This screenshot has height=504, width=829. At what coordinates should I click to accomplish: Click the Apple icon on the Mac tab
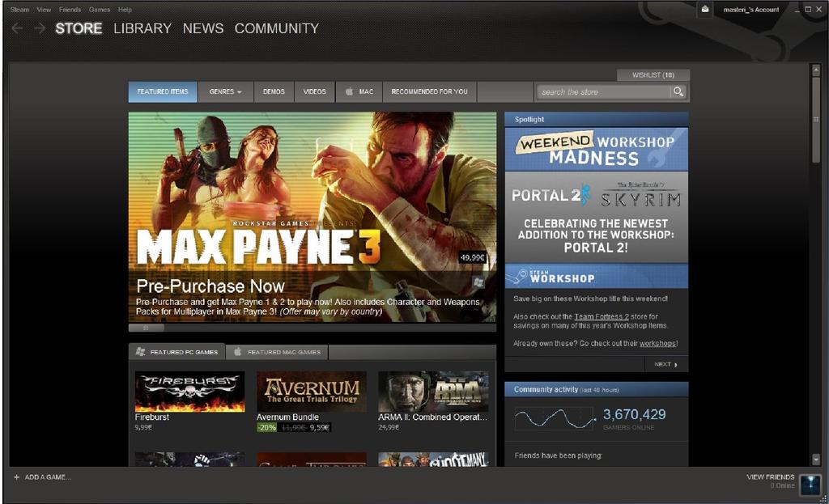[349, 91]
